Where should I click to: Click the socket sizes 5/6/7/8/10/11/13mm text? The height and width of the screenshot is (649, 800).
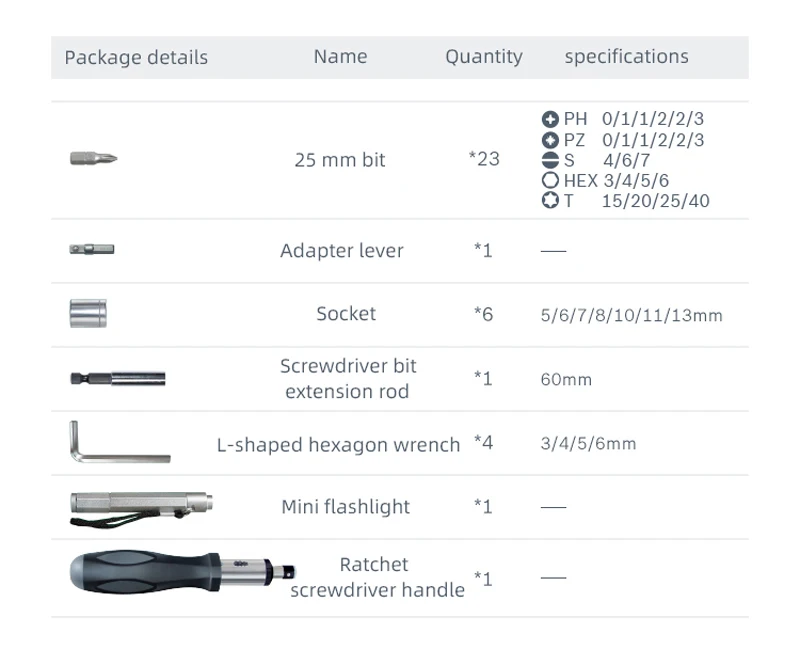pyautogui.click(x=631, y=316)
